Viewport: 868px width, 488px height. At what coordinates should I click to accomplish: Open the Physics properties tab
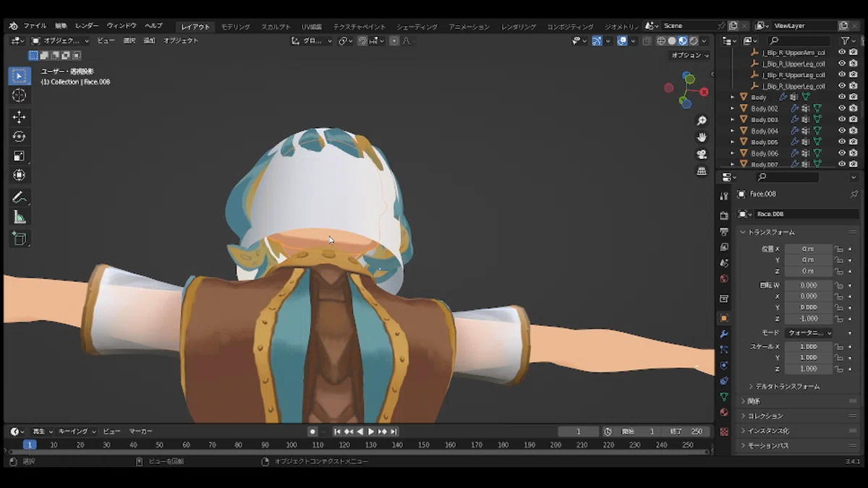[724, 365]
